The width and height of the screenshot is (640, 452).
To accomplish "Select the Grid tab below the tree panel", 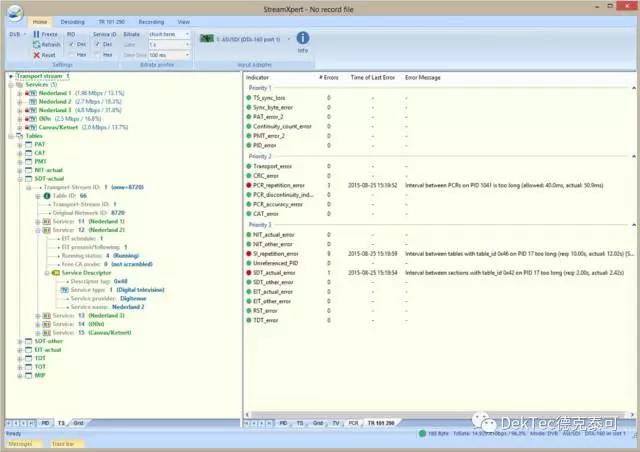I will (78, 424).
